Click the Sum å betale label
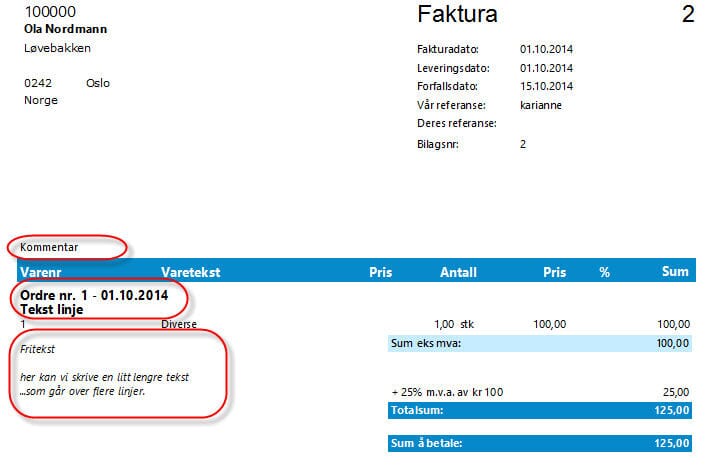715x466 pixels. click(x=426, y=443)
